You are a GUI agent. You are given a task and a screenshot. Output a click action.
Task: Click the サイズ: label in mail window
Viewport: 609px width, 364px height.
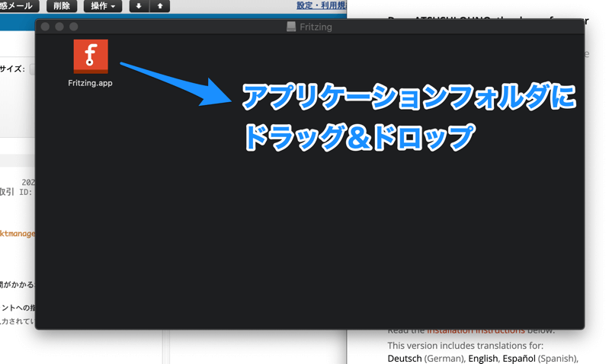tap(12, 69)
